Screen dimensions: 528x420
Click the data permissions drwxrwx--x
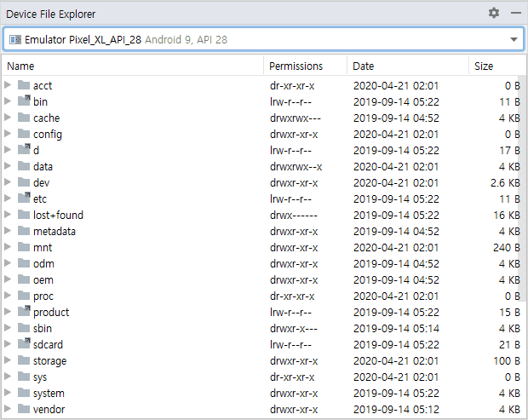296,167
